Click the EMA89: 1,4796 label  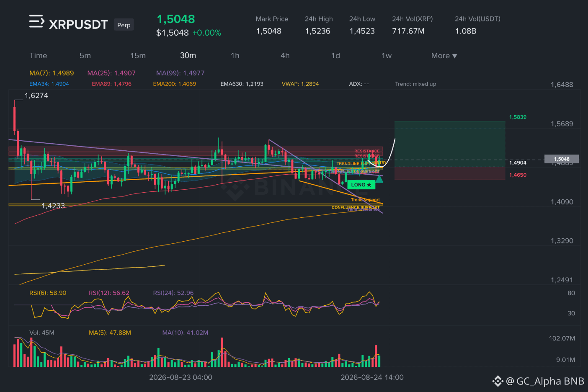click(112, 84)
